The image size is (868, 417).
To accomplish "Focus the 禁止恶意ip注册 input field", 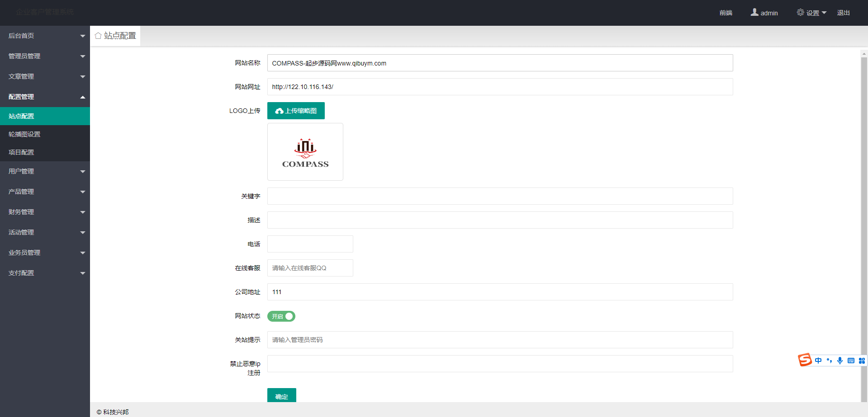I will 500,364.
